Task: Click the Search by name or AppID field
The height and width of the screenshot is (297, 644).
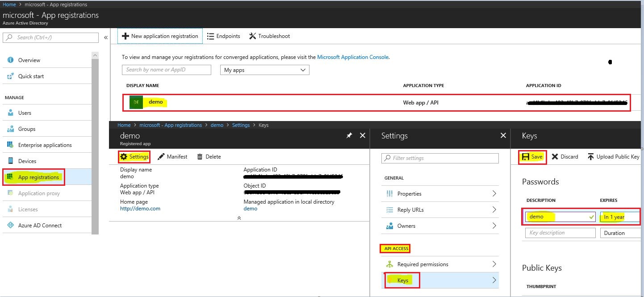Action: [167, 70]
